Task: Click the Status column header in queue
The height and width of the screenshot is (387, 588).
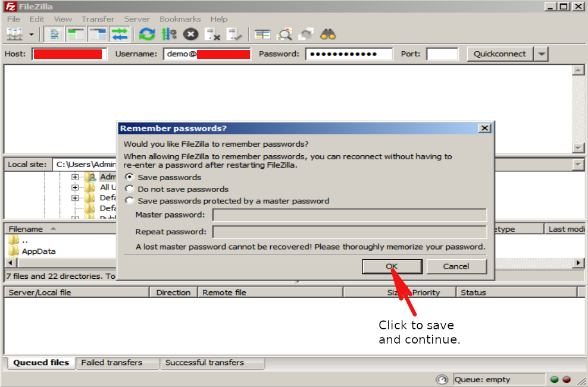Action: click(517, 292)
